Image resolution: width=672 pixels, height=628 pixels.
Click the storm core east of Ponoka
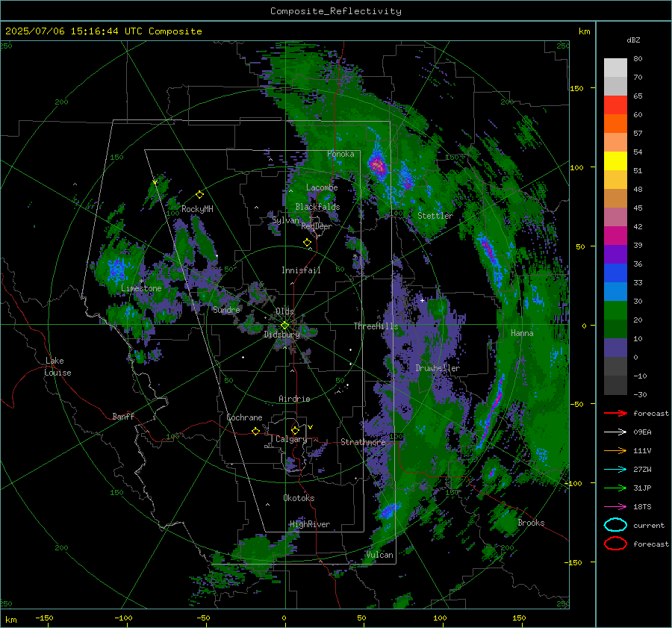(x=378, y=164)
